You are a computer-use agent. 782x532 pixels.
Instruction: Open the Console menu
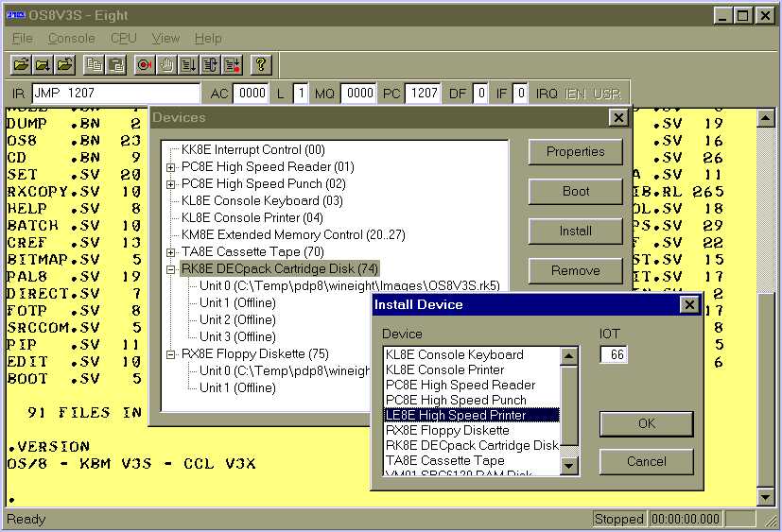71,39
